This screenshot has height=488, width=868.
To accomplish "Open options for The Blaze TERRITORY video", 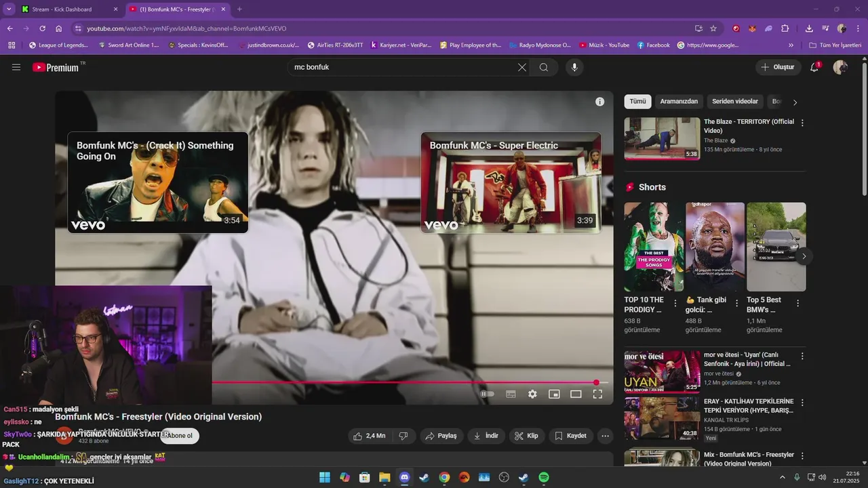I will [802, 123].
